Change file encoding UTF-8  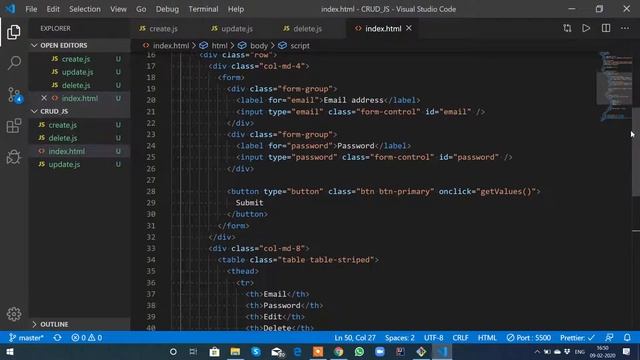pos(433,338)
